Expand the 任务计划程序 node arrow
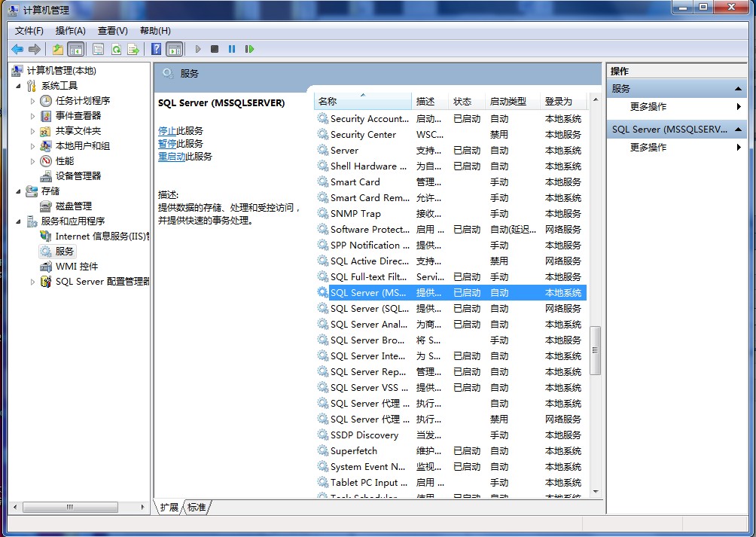 coord(33,101)
